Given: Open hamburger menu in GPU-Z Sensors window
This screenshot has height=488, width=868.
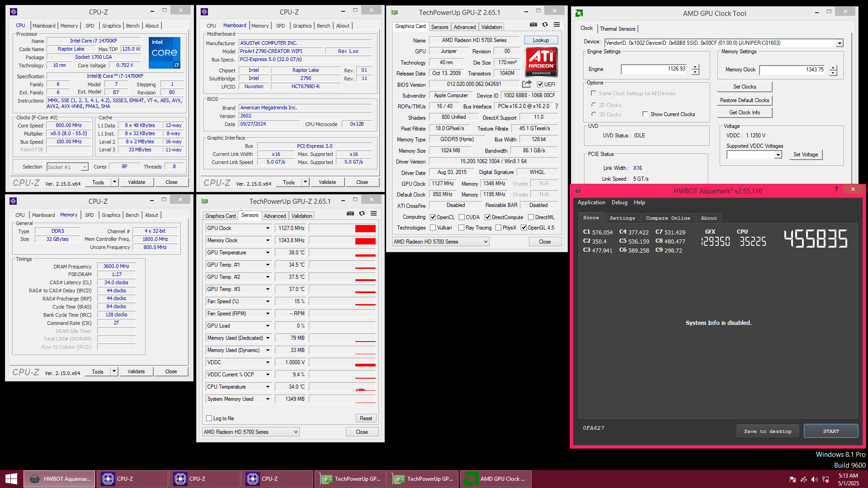Looking at the screenshot, I should click(x=374, y=213).
